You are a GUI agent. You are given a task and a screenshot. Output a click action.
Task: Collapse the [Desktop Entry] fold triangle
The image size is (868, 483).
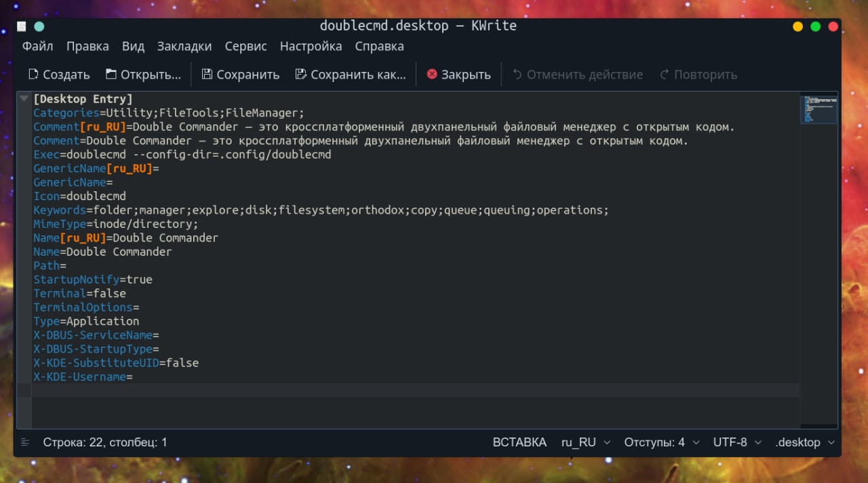click(x=24, y=99)
